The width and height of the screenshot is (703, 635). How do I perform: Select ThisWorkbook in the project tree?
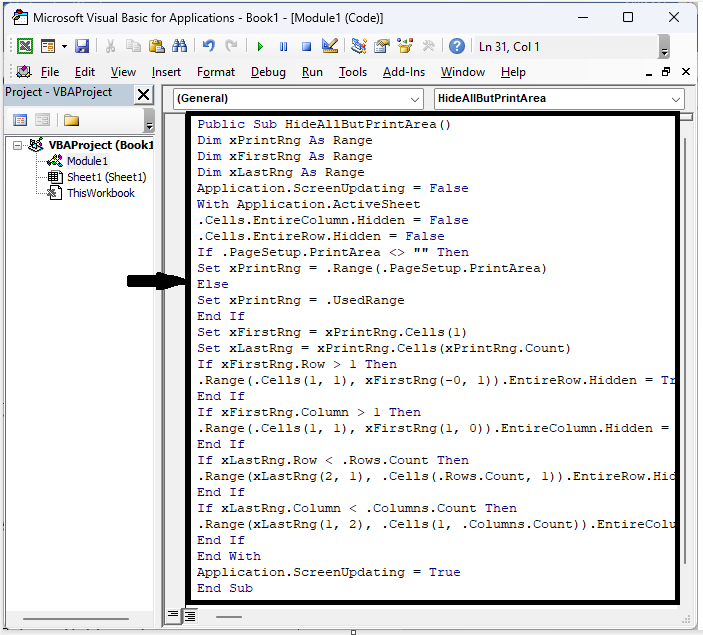(100, 193)
